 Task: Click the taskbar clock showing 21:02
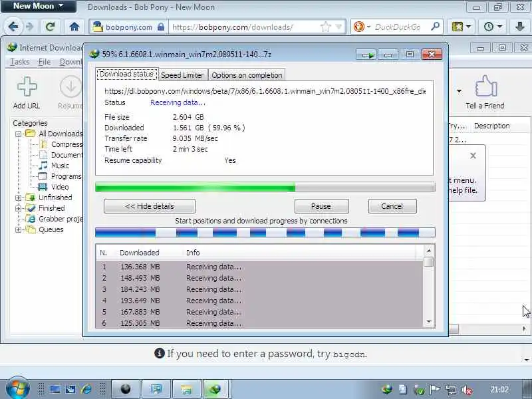click(499, 390)
